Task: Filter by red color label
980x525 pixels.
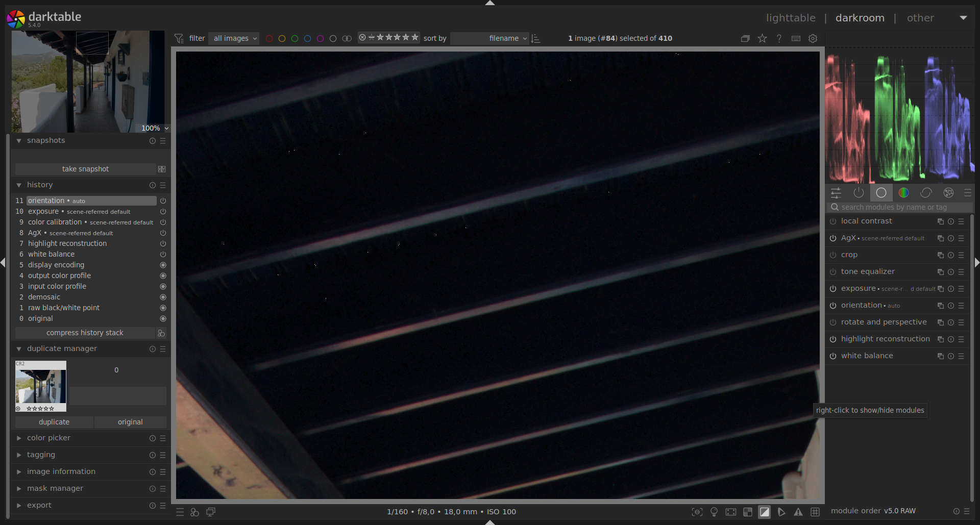Action: click(269, 38)
